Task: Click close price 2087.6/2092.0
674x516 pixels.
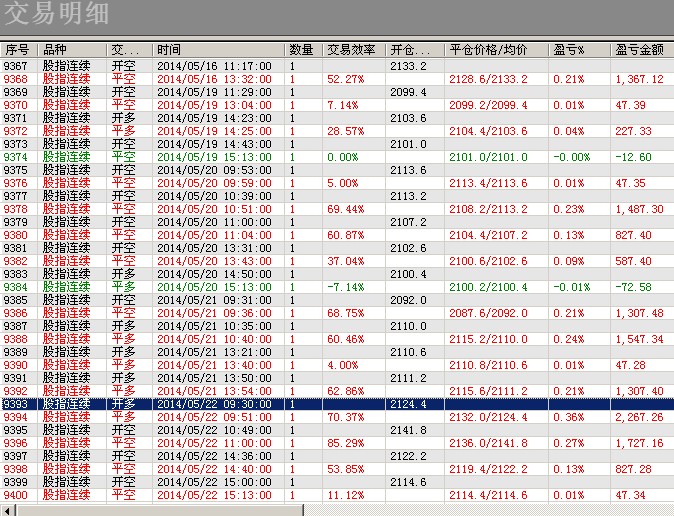Action: 488,313
